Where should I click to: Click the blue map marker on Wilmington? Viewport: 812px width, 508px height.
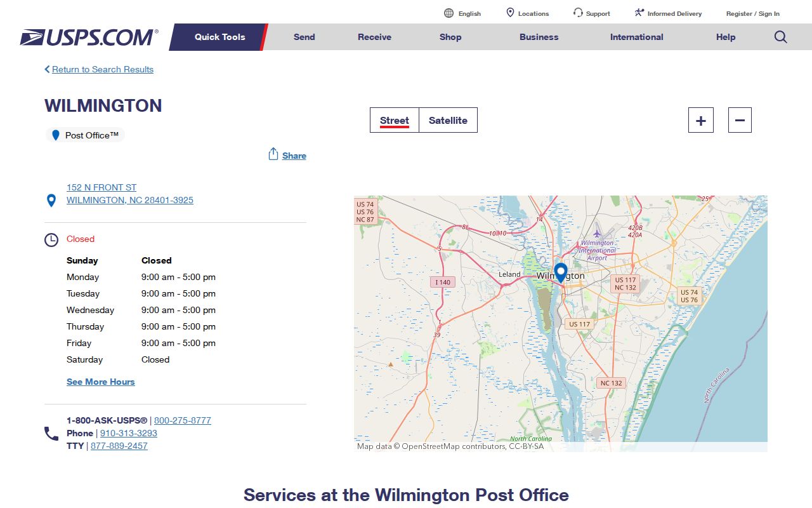[x=560, y=272]
